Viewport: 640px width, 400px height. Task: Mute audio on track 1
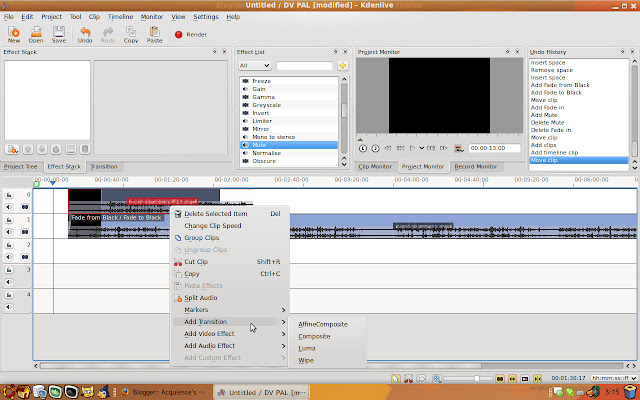point(9,232)
